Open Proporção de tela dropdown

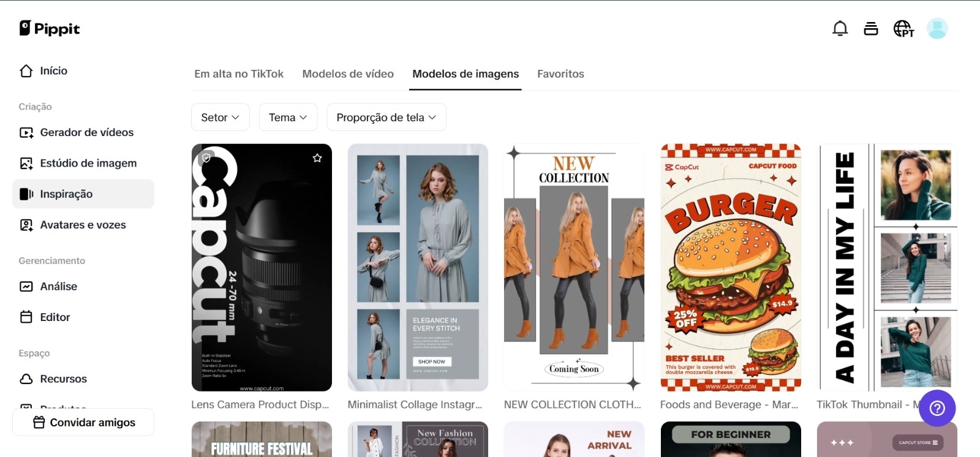tap(386, 117)
